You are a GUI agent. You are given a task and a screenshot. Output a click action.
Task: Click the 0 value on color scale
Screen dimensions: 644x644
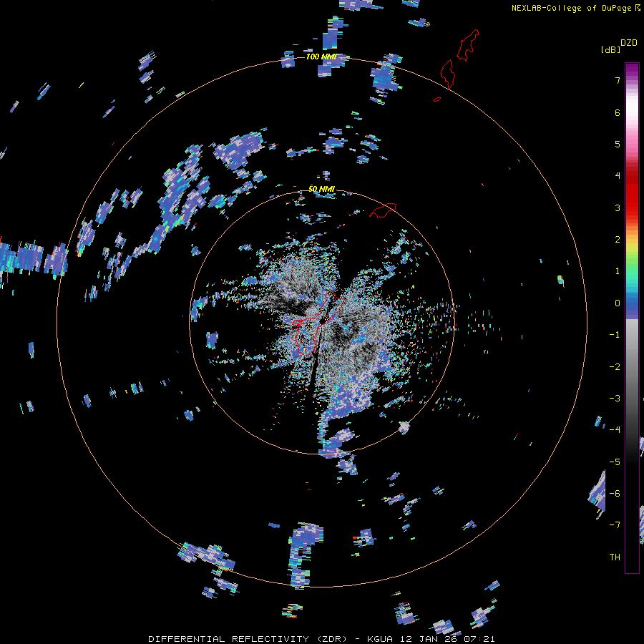618,303
